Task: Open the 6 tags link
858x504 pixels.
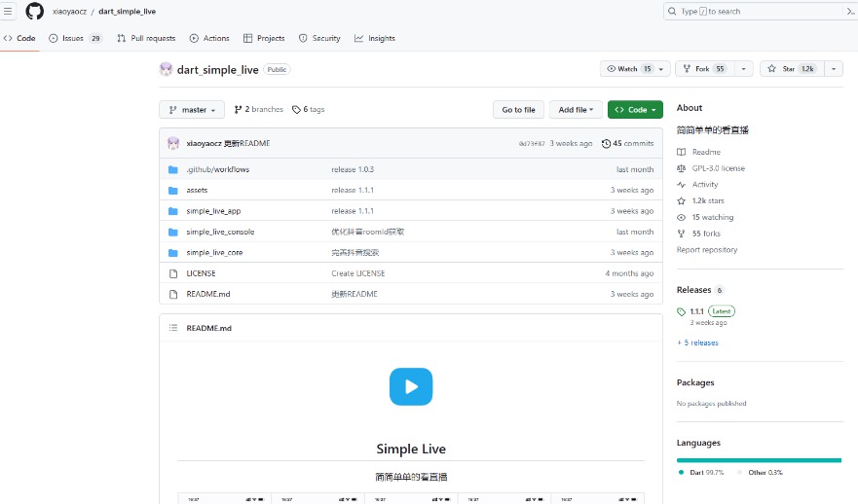Action: coord(309,109)
